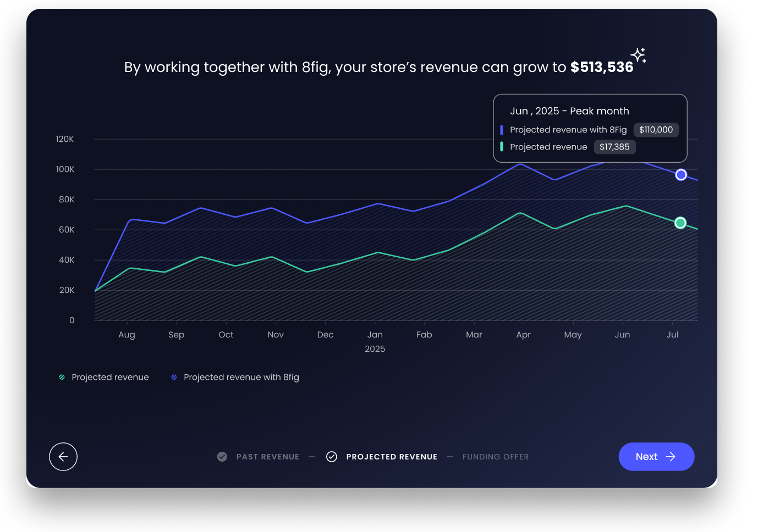This screenshot has height=532, width=758.
Task: Click the Apr label on the x-axis
Action: 524,335
